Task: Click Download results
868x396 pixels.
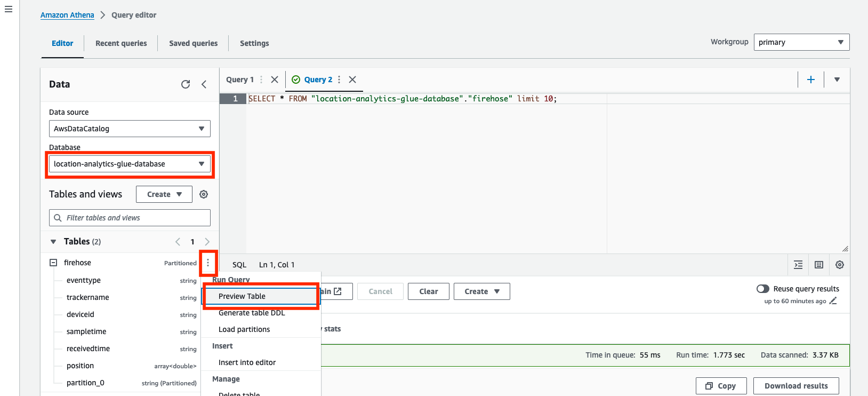Action: click(x=796, y=386)
